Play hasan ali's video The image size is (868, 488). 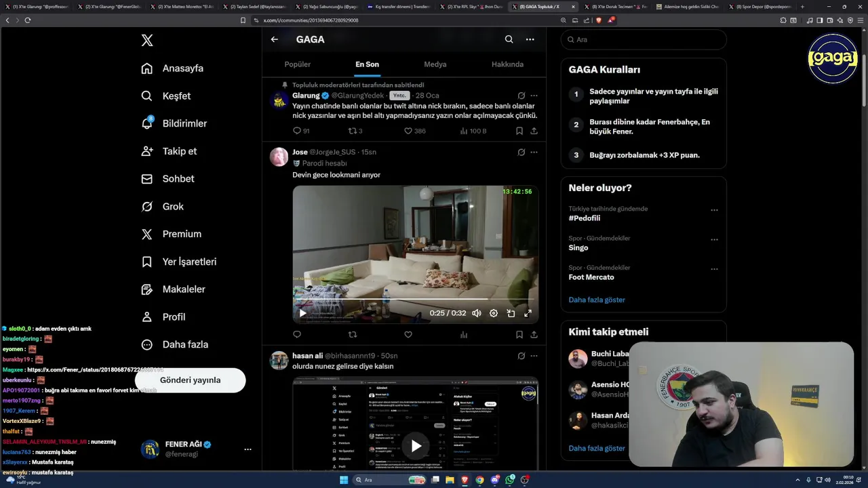point(416,445)
